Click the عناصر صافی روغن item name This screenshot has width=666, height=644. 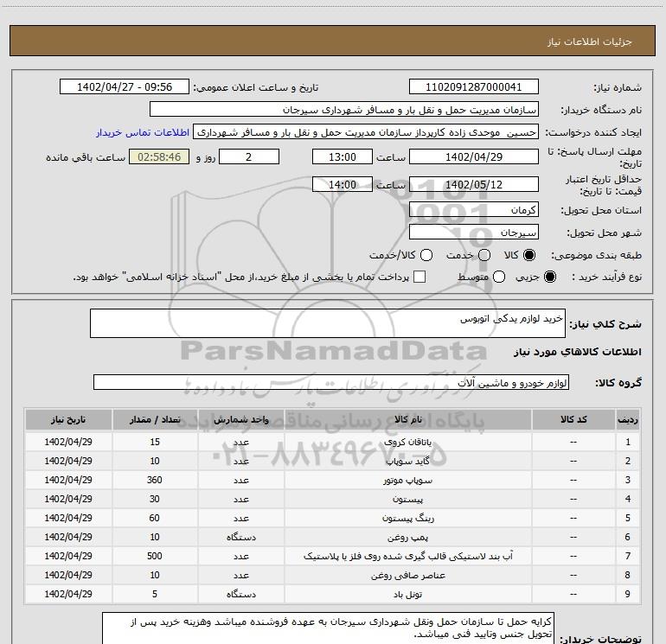pos(407,575)
